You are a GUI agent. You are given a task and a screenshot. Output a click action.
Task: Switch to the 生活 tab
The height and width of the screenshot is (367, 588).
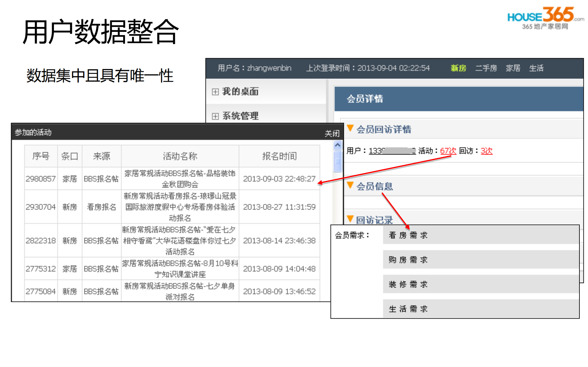537,68
